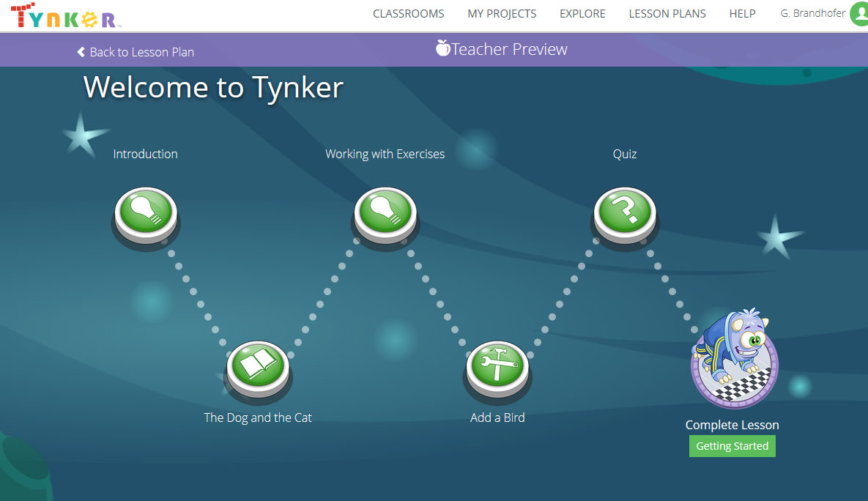Screen dimensions: 868x501
Task: Click the Add a Bird label
Action: [497, 417]
